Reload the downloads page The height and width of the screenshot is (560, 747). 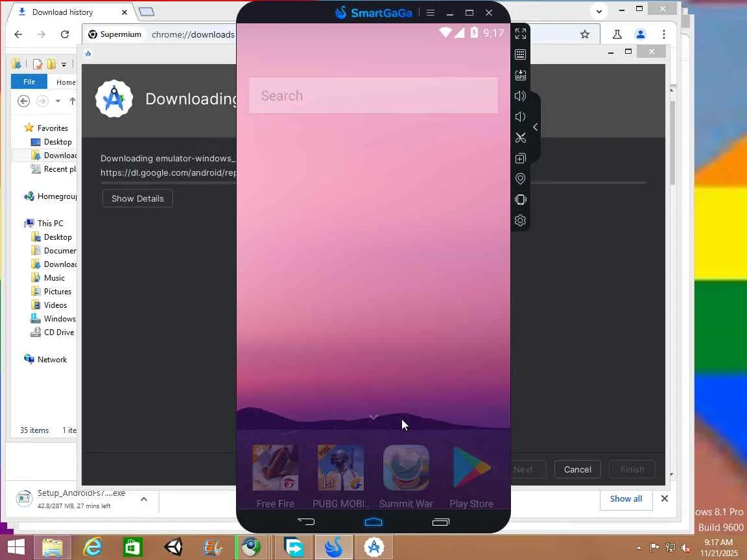(65, 34)
